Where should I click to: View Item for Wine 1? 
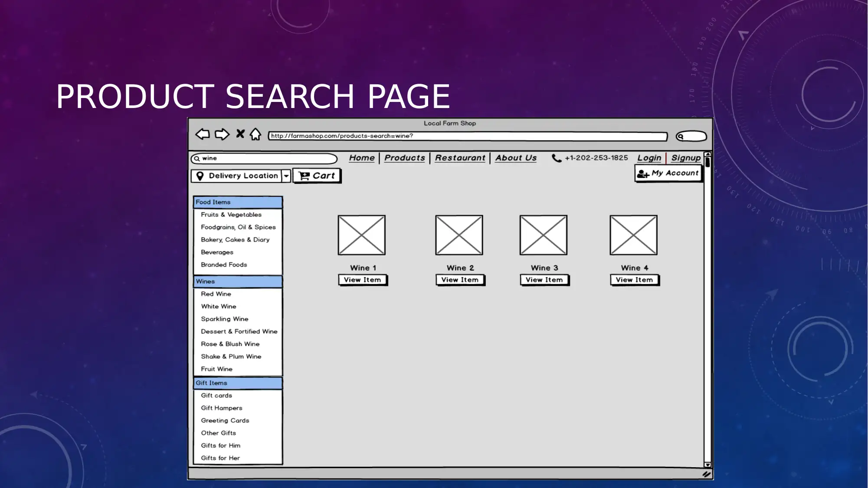coord(363,280)
